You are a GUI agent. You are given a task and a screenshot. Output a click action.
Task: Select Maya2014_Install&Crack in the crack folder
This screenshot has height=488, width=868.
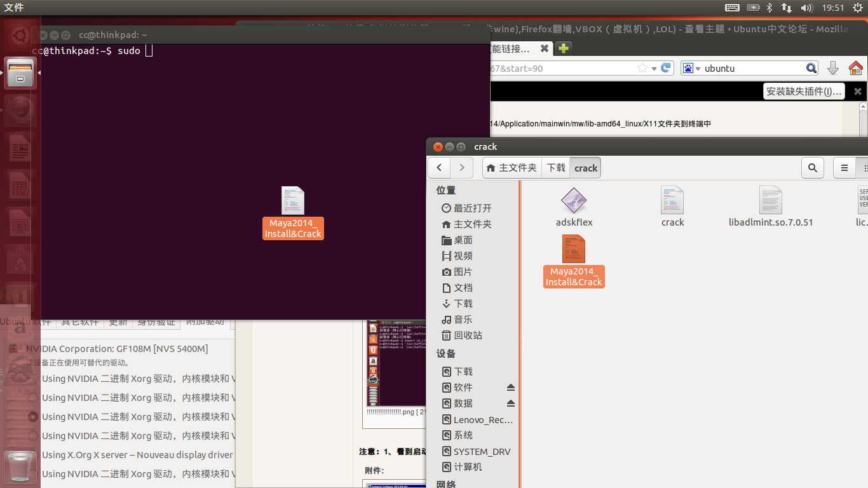pyautogui.click(x=574, y=261)
